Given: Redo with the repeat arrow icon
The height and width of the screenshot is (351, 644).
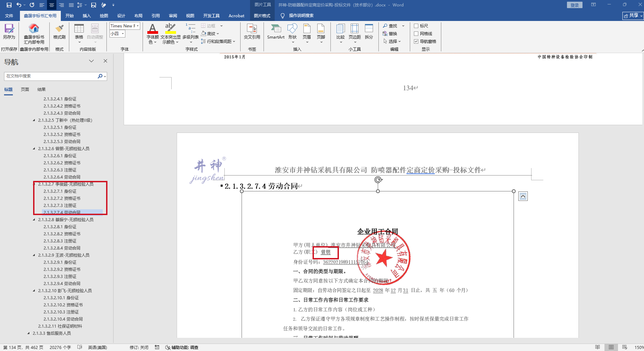Looking at the screenshot, I should click(32, 5).
